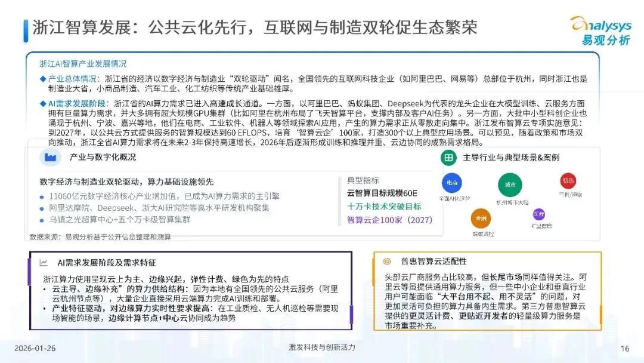The width and height of the screenshot is (644, 363).
Task: Click the heading AI需求发展阶段及需求特征
Action: (106, 262)
